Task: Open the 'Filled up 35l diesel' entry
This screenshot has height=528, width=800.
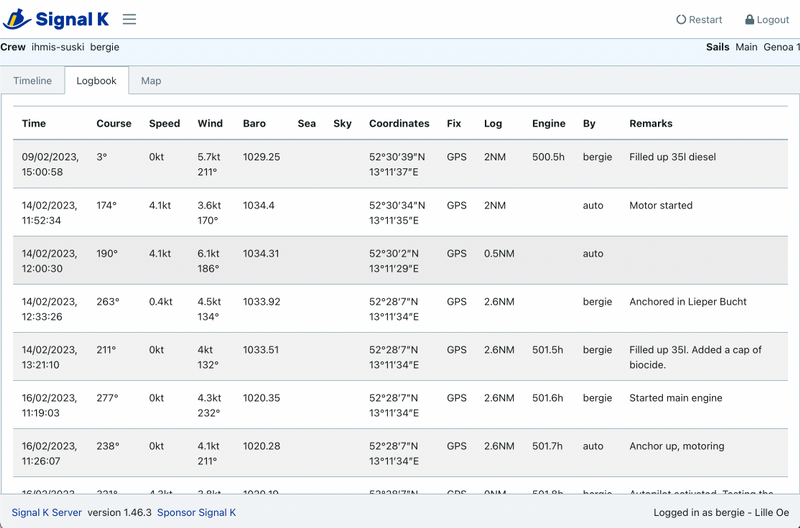Action: click(672, 157)
